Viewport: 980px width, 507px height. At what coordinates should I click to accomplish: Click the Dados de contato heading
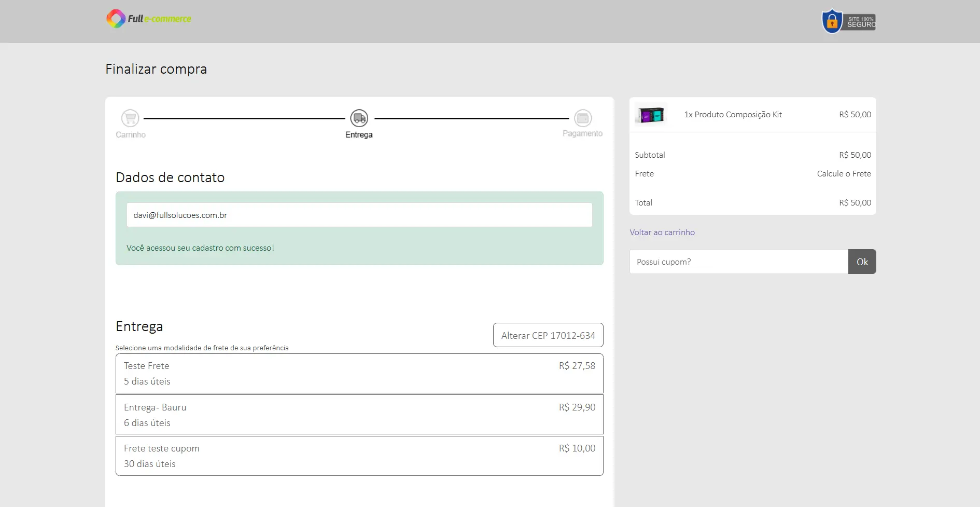point(170,177)
